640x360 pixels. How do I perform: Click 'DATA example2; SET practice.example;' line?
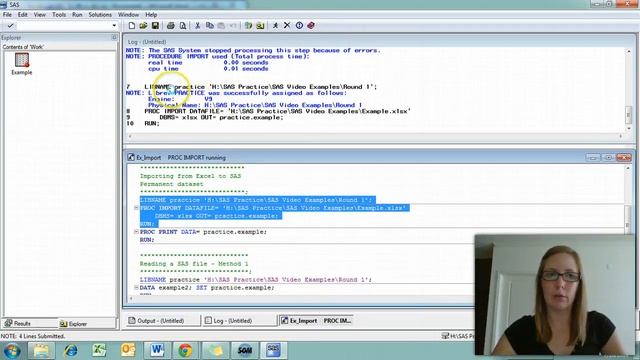(x=207, y=288)
